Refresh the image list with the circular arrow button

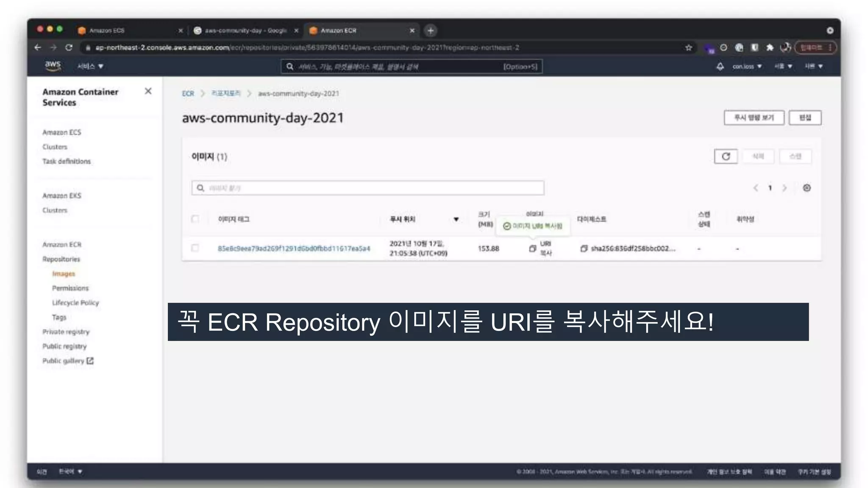pos(726,156)
